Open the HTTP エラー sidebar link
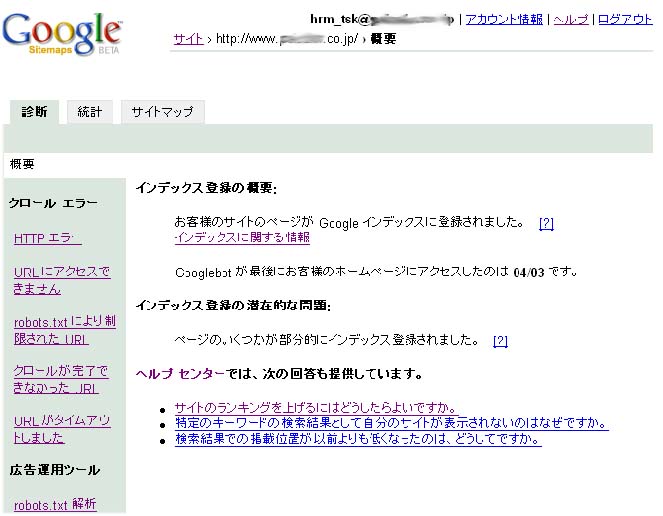663x516 pixels. coord(47,238)
